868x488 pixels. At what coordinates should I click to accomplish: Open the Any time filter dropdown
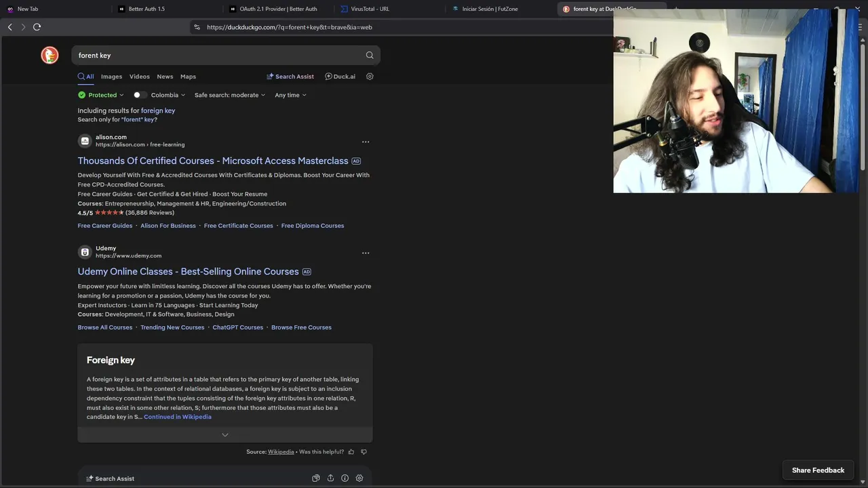click(x=291, y=95)
